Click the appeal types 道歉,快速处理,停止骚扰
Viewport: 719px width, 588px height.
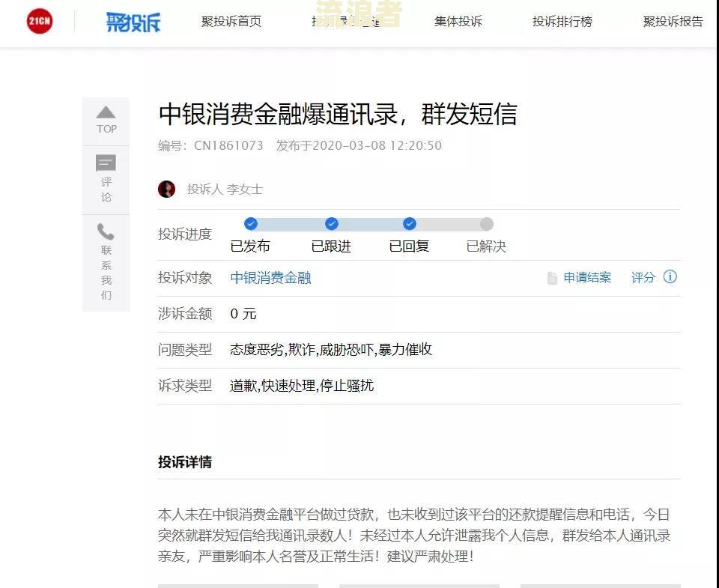point(301,386)
